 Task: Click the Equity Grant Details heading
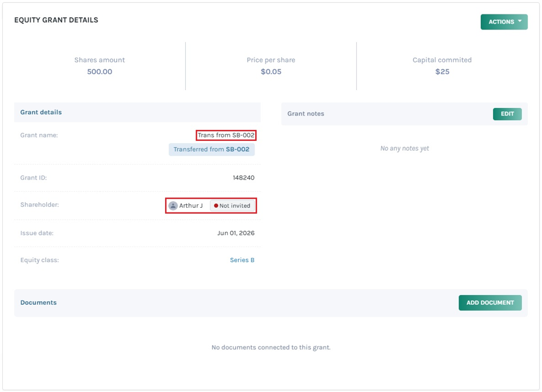pyautogui.click(x=56, y=20)
